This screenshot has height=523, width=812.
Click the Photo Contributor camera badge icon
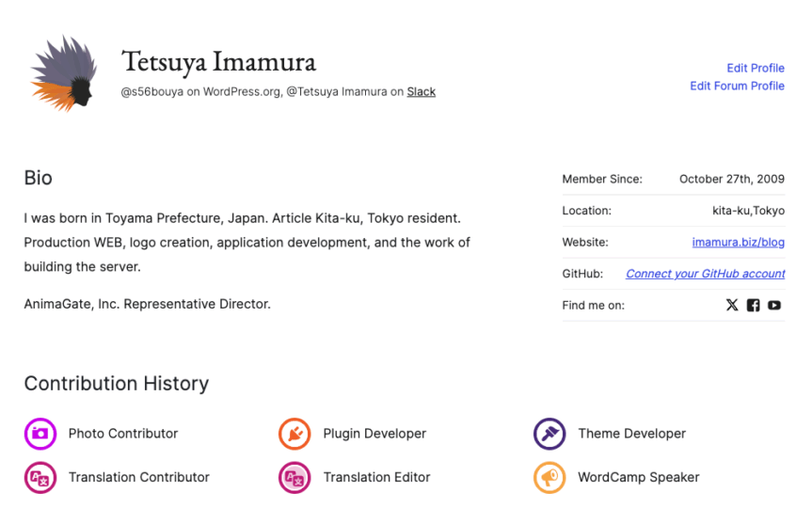pyautogui.click(x=40, y=434)
